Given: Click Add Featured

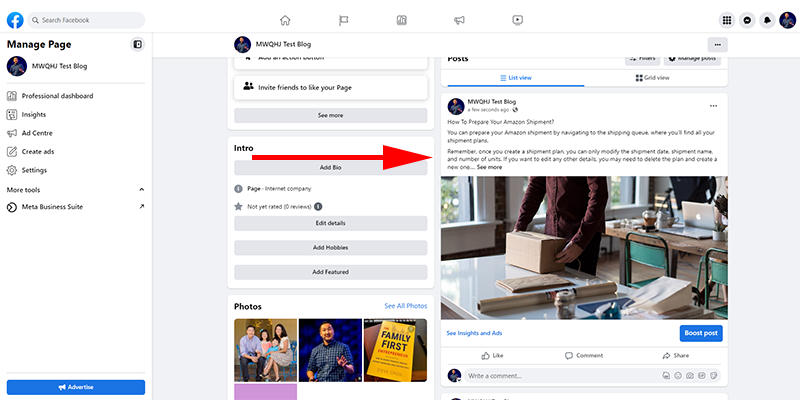Looking at the screenshot, I should pyautogui.click(x=331, y=272).
